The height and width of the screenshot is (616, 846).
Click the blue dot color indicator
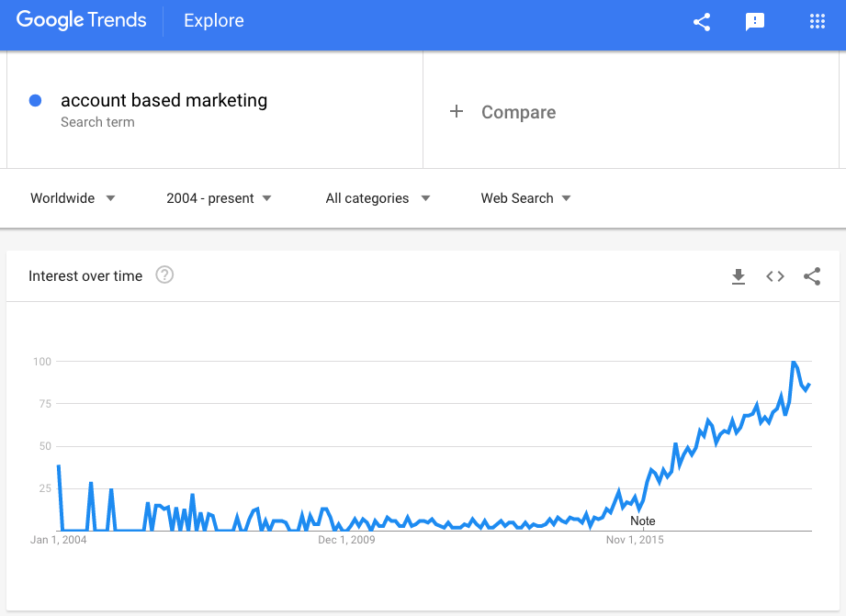tap(35, 100)
